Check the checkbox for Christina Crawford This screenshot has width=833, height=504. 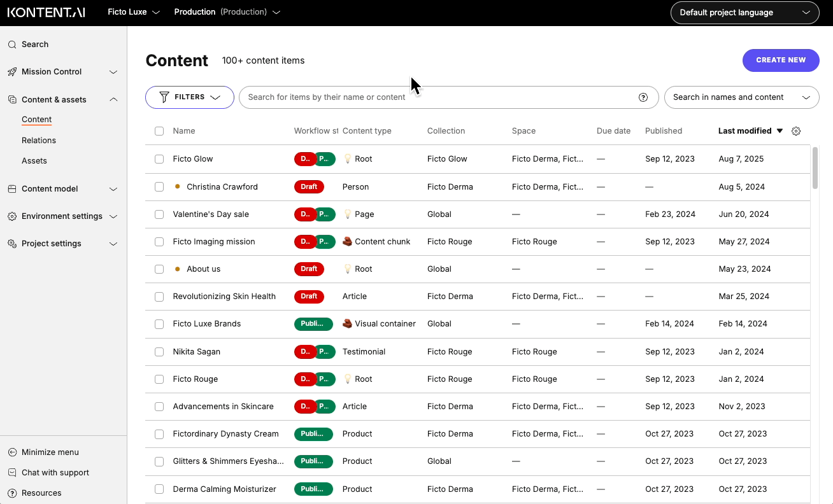159,186
